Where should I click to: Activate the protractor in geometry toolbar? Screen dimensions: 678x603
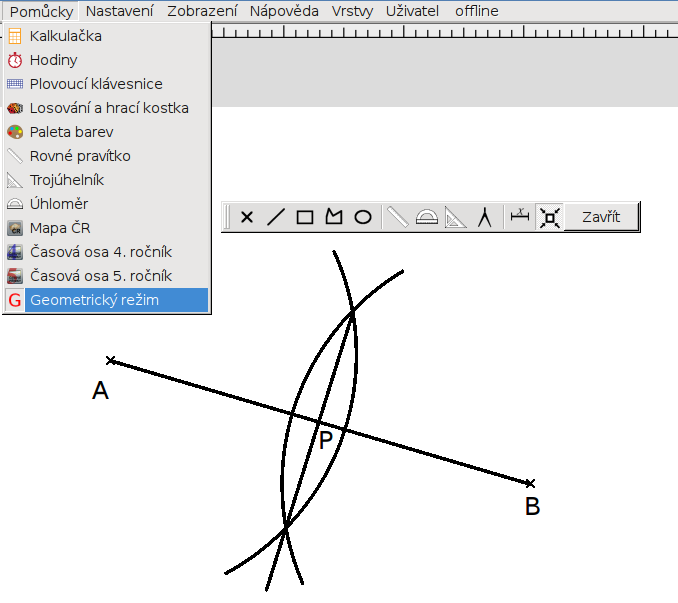coord(427,217)
